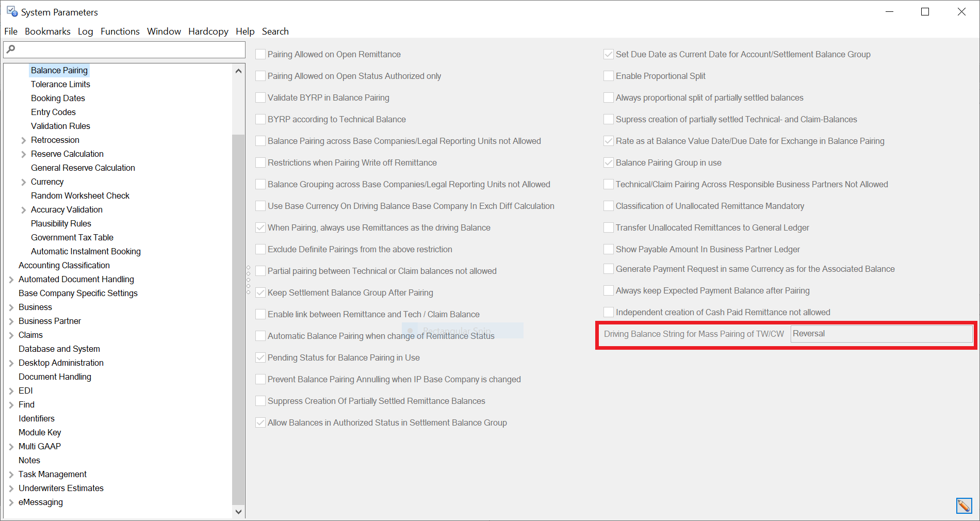
Task: Open the Bookmarks menu
Action: click(47, 31)
